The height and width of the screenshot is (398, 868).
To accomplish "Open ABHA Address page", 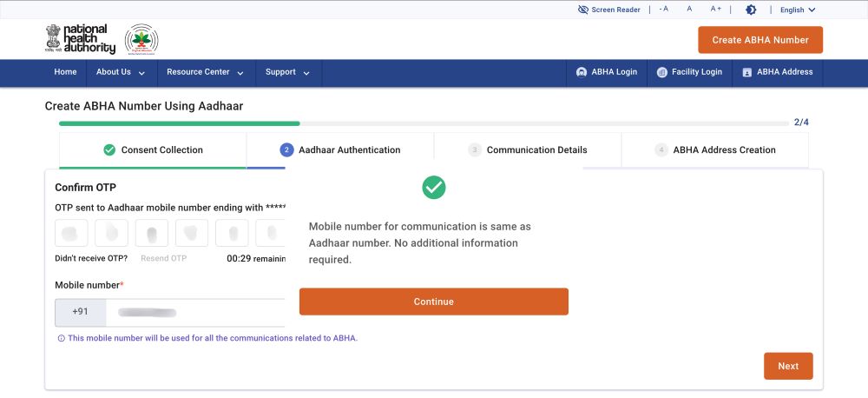I will (x=778, y=72).
